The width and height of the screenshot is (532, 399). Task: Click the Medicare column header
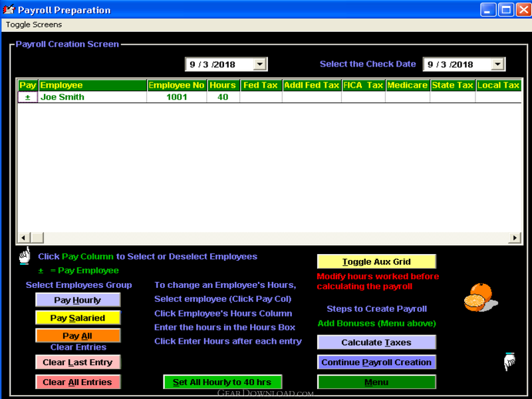[408, 85]
